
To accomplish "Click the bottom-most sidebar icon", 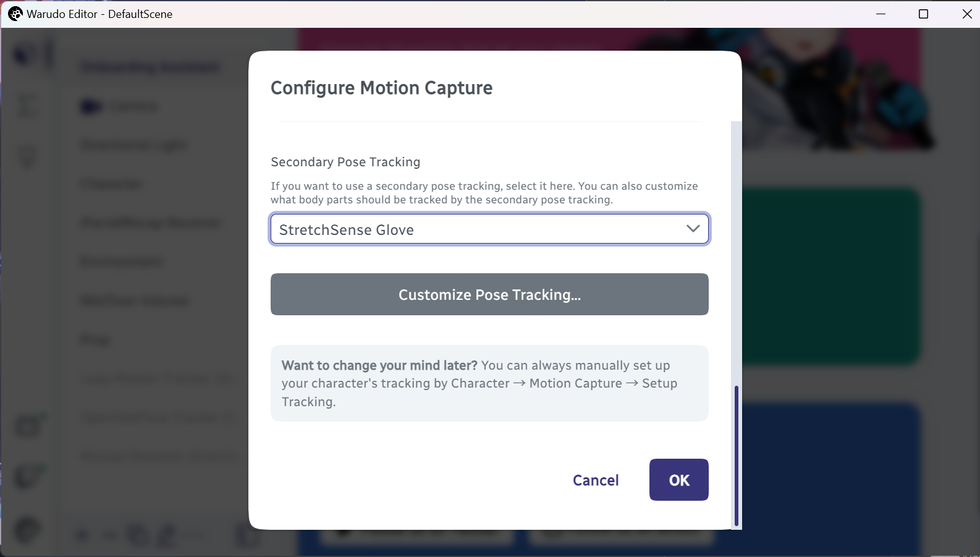I will (27, 530).
